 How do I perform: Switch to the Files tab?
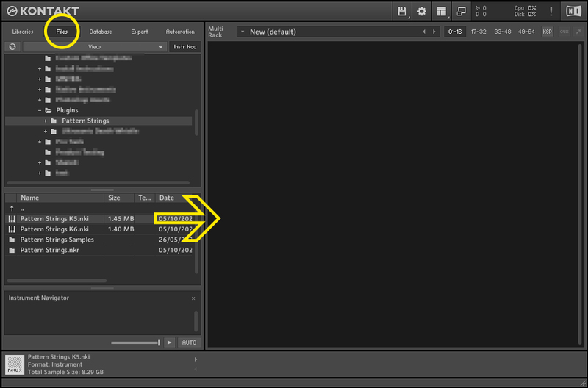tap(62, 32)
